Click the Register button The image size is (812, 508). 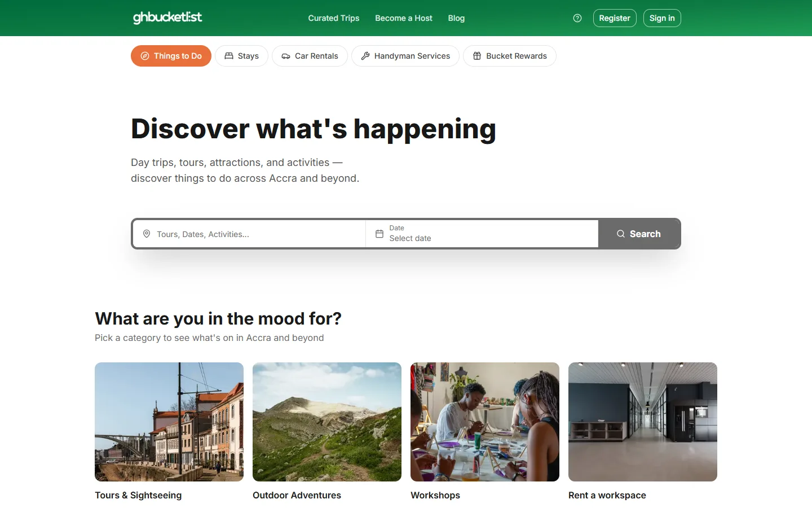click(615, 18)
